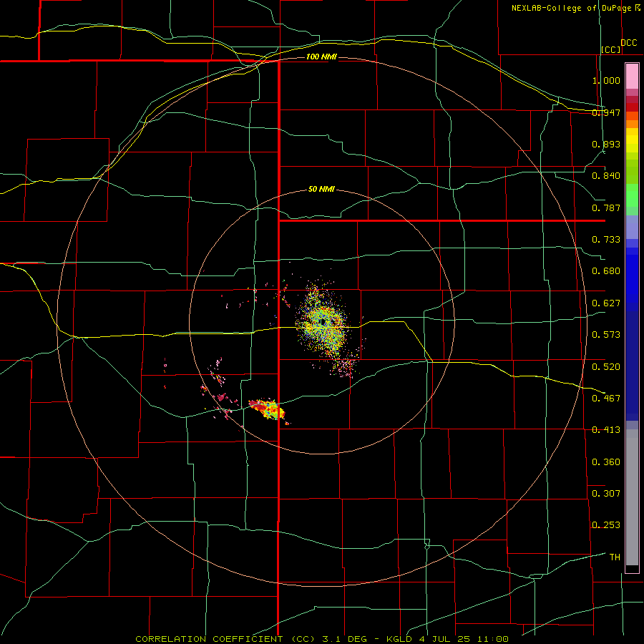
Task: Click the 0.893 scale value
Action: (x=606, y=144)
